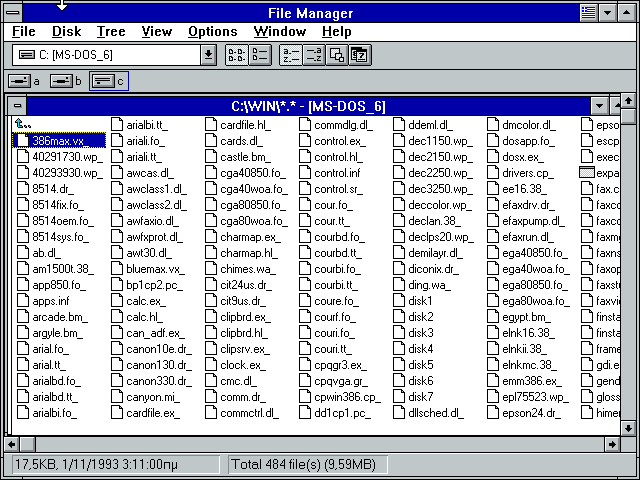Select file icon of calc.ex_
The image size is (640, 480).
[117, 301]
